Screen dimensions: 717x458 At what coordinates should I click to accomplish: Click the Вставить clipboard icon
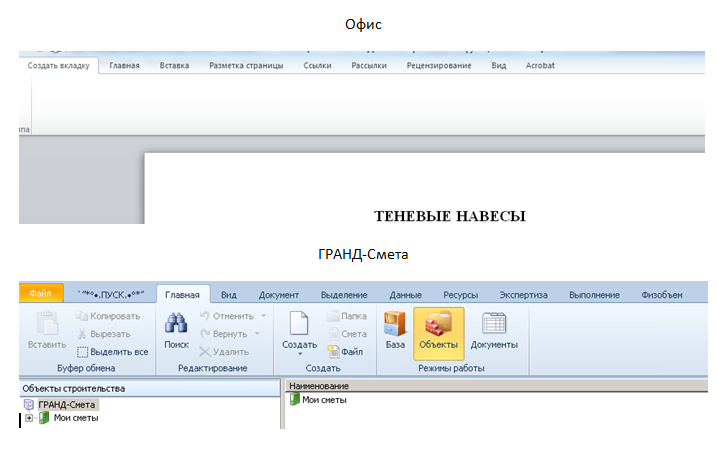[47, 323]
